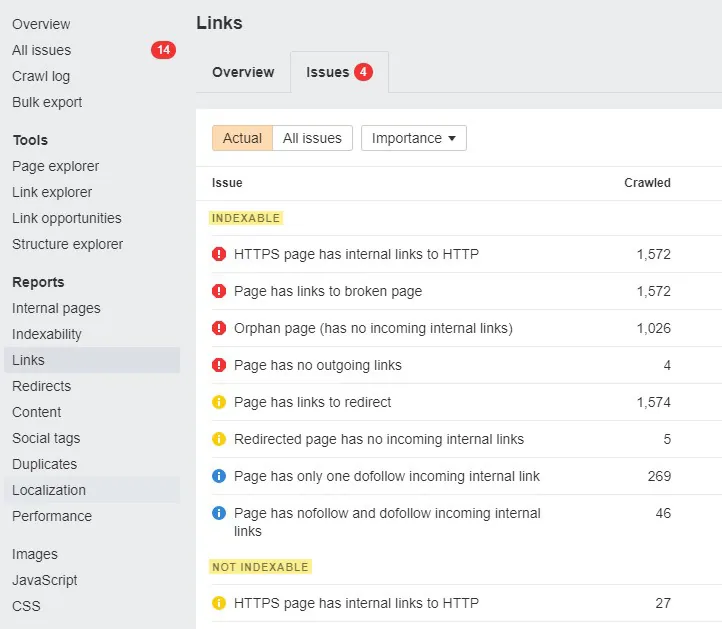Image resolution: width=722 pixels, height=629 pixels.
Task: Open Bulk export in the sidebar
Action: 47,102
